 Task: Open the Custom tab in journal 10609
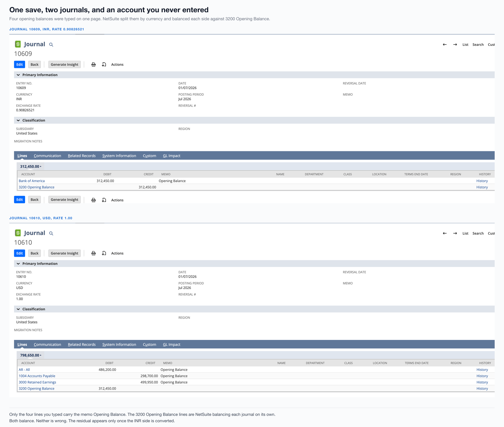[150, 156]
